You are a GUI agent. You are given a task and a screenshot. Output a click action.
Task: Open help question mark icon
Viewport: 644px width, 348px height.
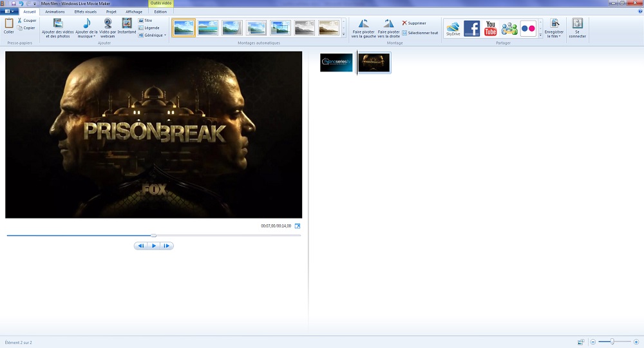(640, 12)
